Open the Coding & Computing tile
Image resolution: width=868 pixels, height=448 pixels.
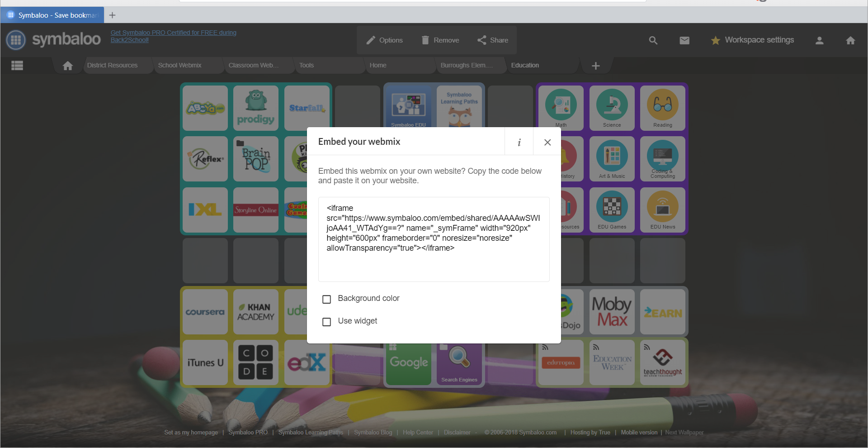(x=663, y=159)
